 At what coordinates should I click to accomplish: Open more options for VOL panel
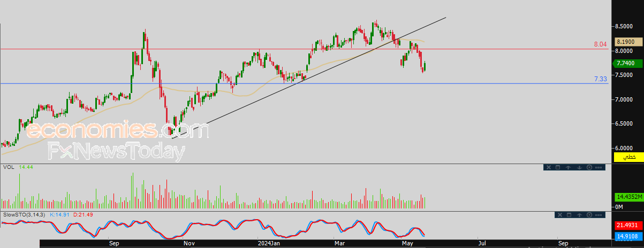(598, 167)
